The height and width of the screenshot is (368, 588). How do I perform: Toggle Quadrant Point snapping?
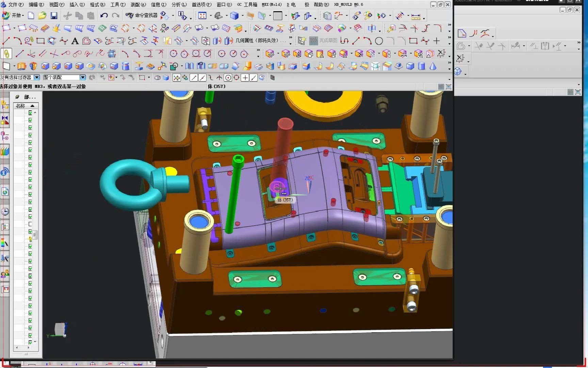point(236,78)
